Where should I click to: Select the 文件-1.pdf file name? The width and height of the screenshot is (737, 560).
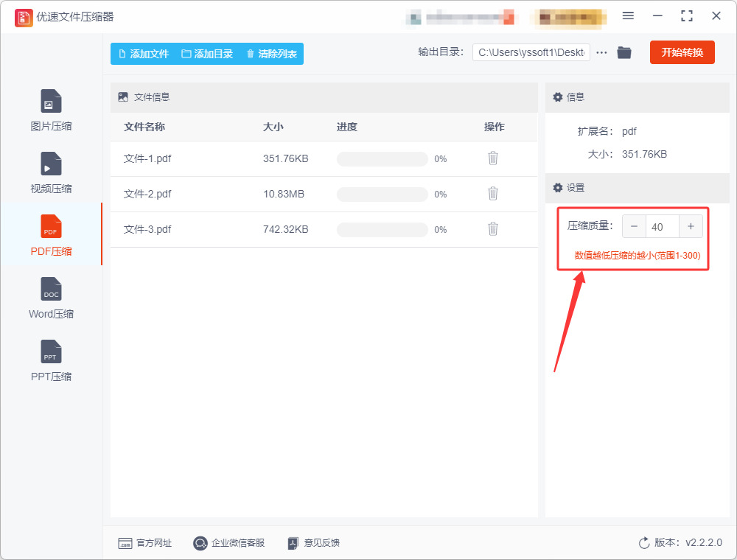(x=147, y=159)
